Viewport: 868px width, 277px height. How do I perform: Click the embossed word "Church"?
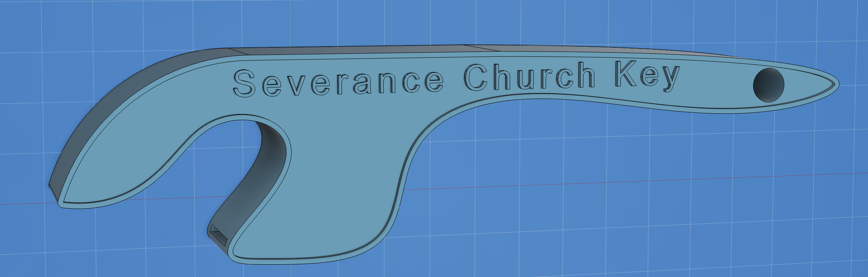point(529,77)
